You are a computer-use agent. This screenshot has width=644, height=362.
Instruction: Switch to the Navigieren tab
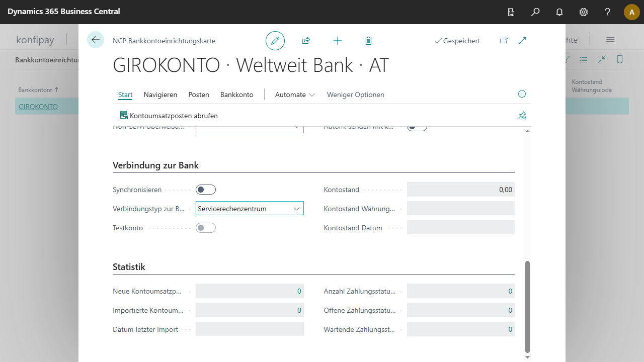[160, 95]
